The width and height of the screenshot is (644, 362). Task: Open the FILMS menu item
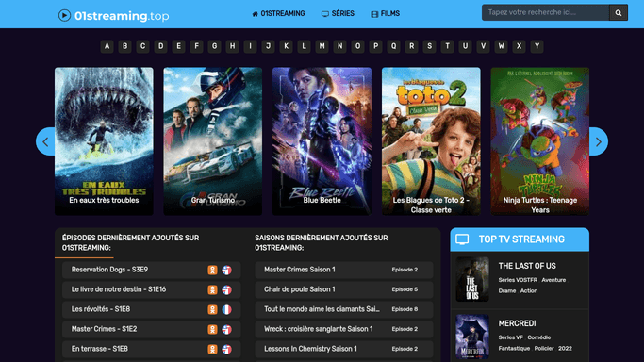(386, 13)
